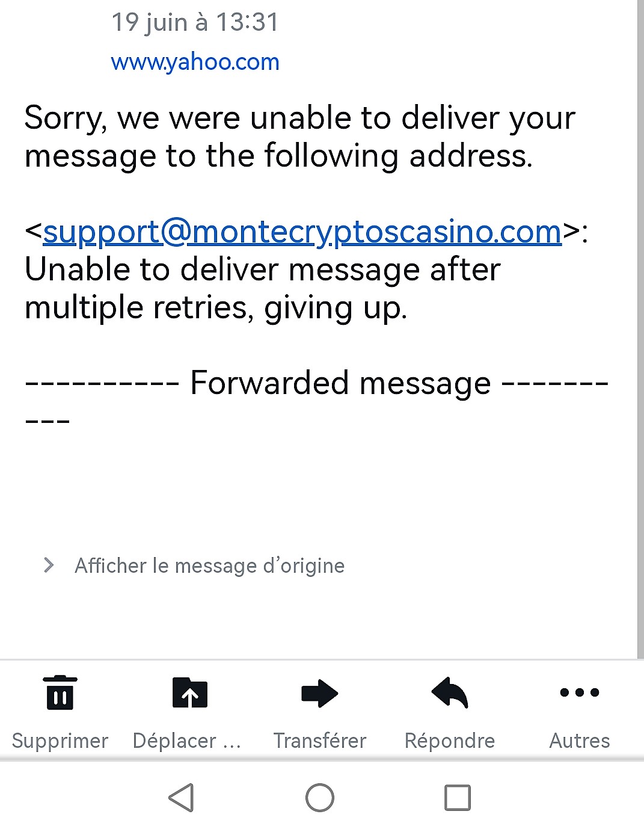
Task: Tap the reply curved arrow icon
Action: click(450, 693)
